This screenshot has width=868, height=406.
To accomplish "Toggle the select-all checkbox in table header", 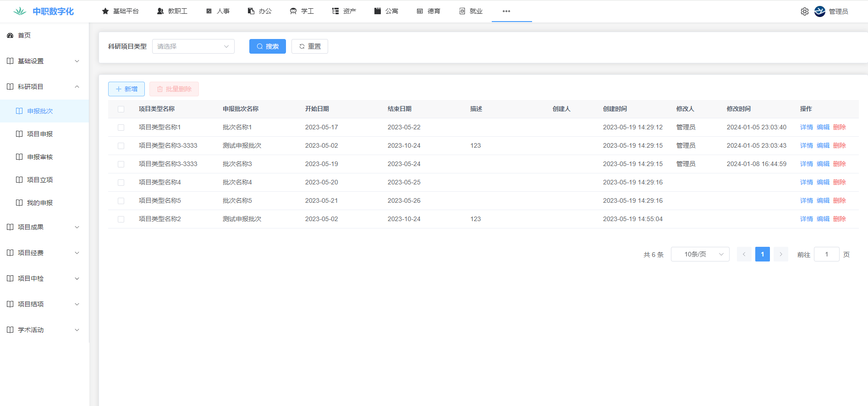I will (121, 109).
